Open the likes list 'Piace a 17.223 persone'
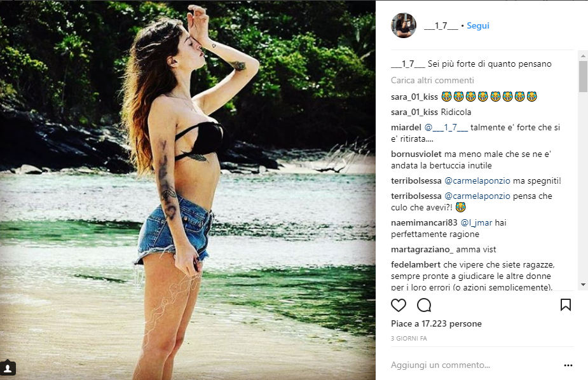 pyautogui.click(x=436, y=323)
